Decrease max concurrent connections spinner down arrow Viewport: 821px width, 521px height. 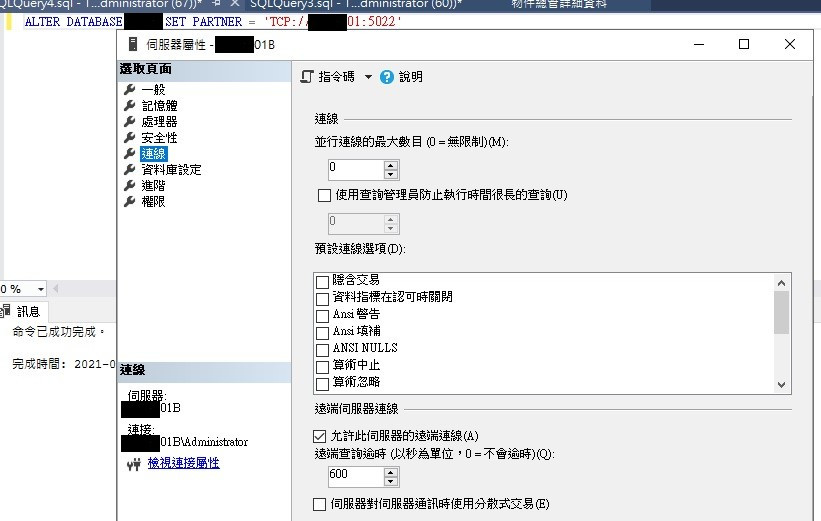click(x=391, y=174)
